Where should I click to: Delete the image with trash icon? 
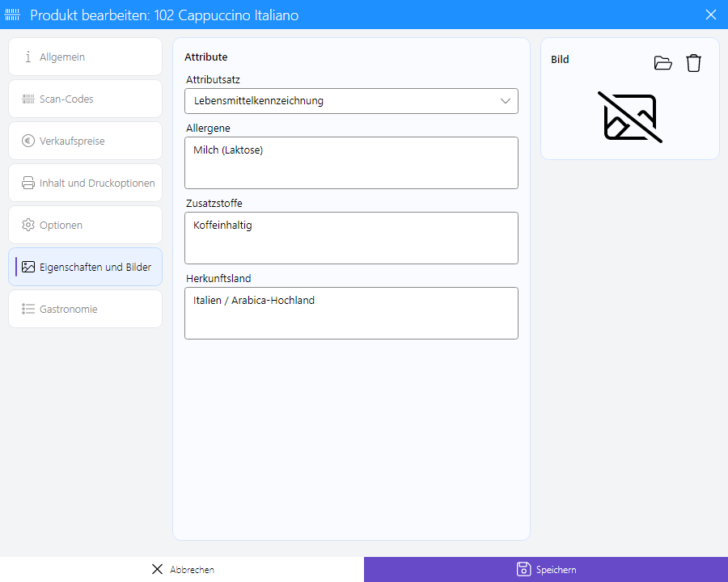tap(694, 63)
